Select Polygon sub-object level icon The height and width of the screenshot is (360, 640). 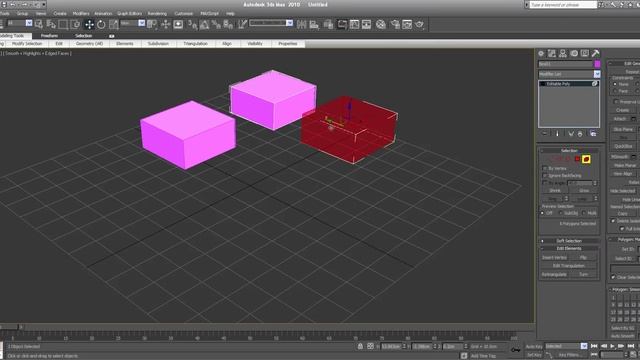(x=577, y=159)
